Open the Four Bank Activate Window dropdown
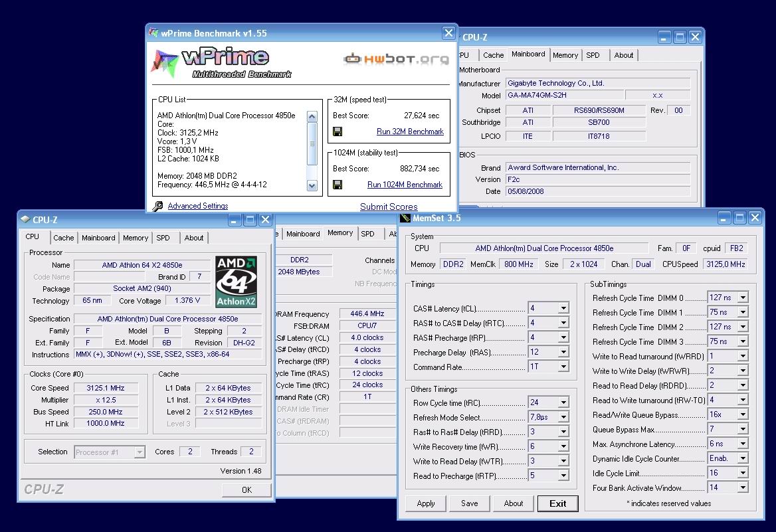The image size is (776, 532). point(743,488)
